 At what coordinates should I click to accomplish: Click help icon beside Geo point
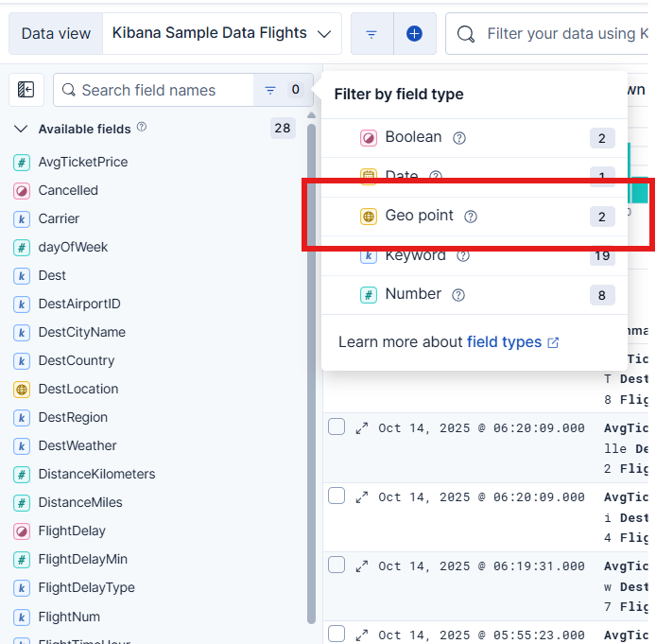pyautogui.click(x=471, y=217)
